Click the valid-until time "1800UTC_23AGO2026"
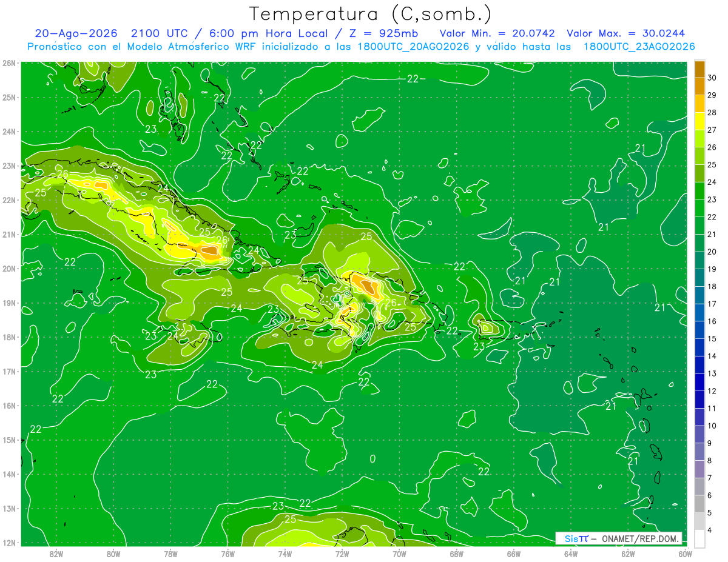728x562 pixels. [639, 47]
